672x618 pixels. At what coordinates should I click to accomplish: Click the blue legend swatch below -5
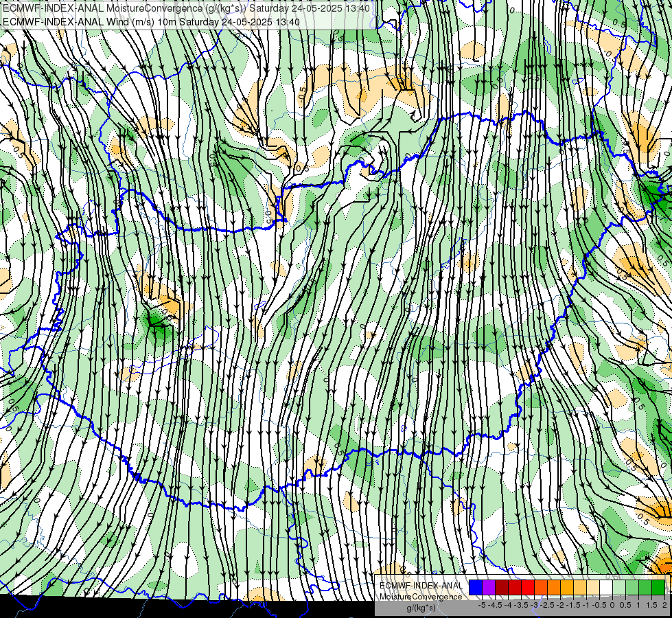(476, 587)
